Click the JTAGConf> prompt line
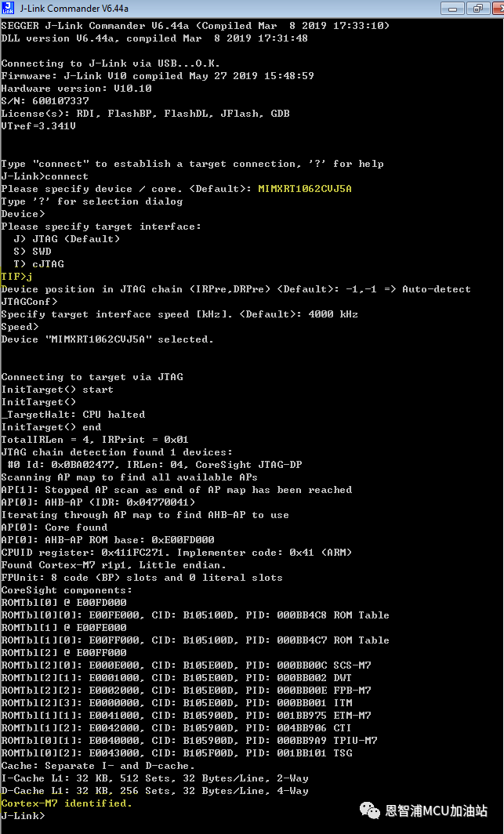Screen dimensions: 504x834 pos(29,302)
